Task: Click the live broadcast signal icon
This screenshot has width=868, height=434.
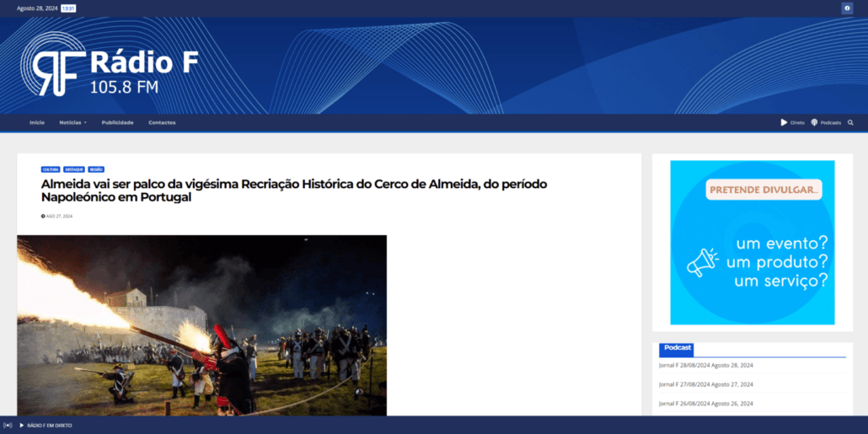Action: coord(8,426)
